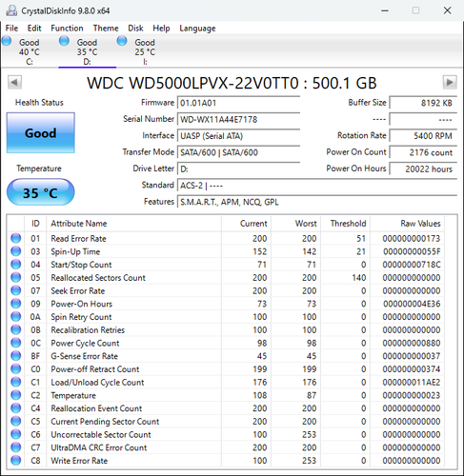Click status icon for Current Pending Sector Count
Screen dimensions: 464x476
[16, 421]
